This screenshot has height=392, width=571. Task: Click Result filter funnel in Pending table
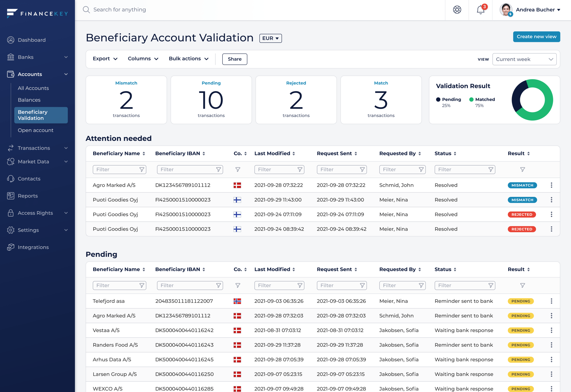[x=522, y=285]
